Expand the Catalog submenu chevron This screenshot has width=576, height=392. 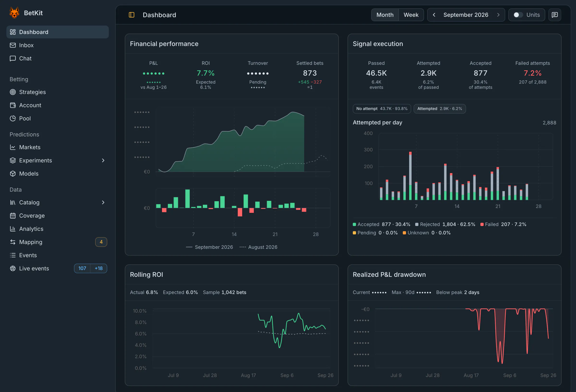103,202
